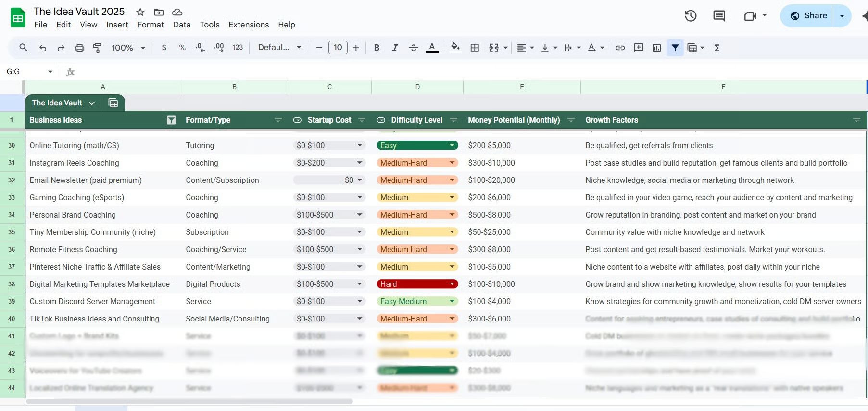Click the font size input field
The width and height of the screenshot is (868, 411).
pos(338,48)
